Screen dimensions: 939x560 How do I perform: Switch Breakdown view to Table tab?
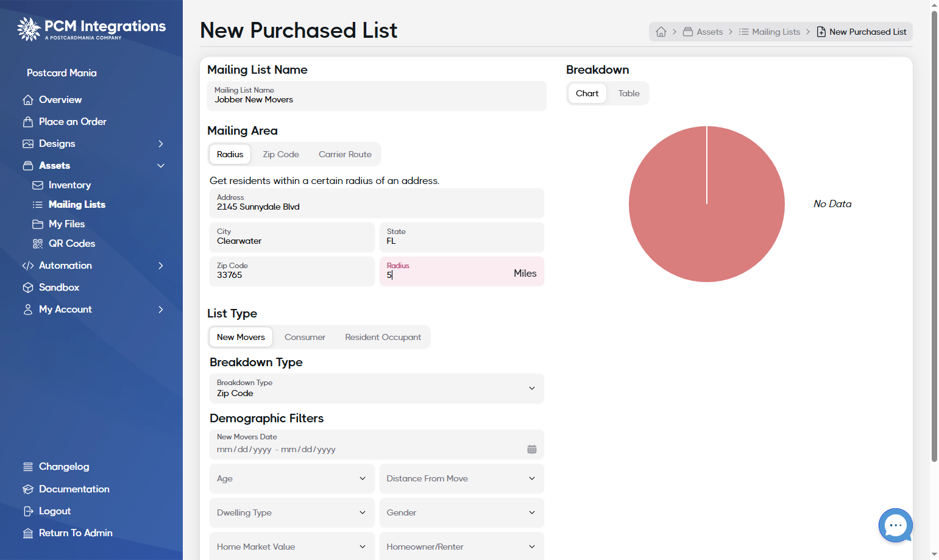pyautogui.click(x=629, y=93)
